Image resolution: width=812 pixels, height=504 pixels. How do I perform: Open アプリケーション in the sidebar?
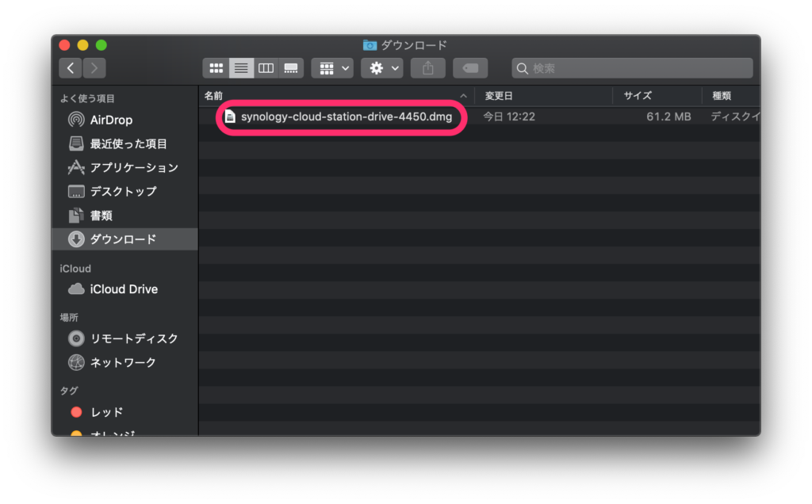(x=133, y=168)
